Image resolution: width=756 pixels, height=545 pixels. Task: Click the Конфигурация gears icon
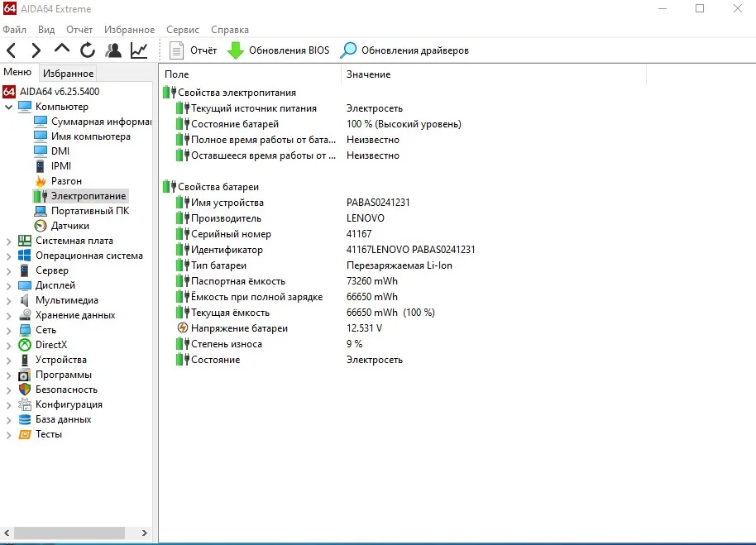pyautogui.click(x=25, y=404)
